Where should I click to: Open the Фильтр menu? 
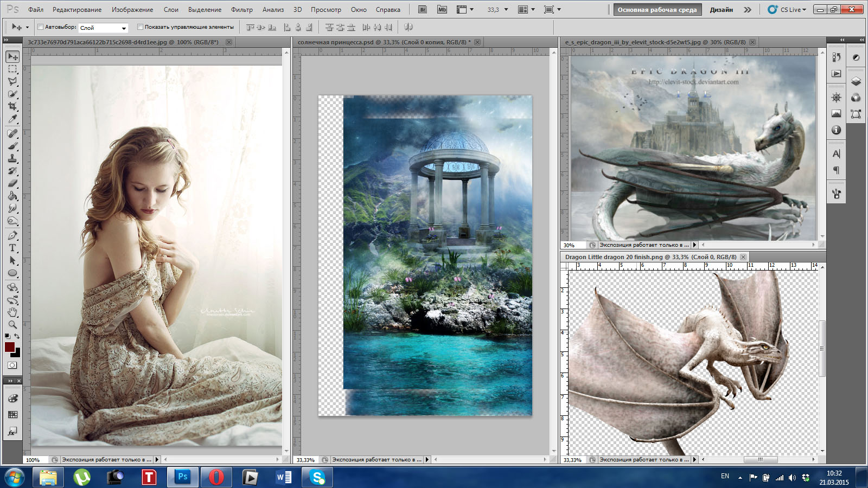[x=241, y=10]
